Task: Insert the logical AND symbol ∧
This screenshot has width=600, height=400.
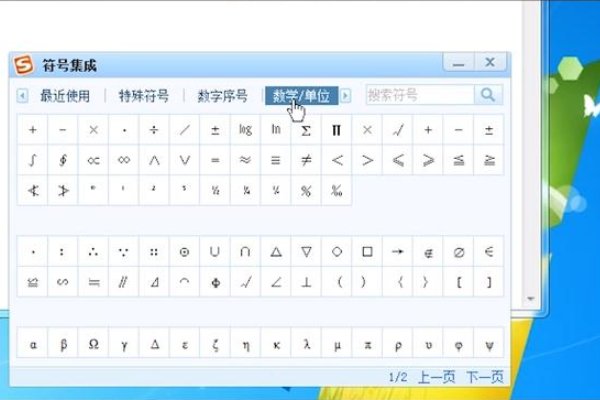Action: 154,160
